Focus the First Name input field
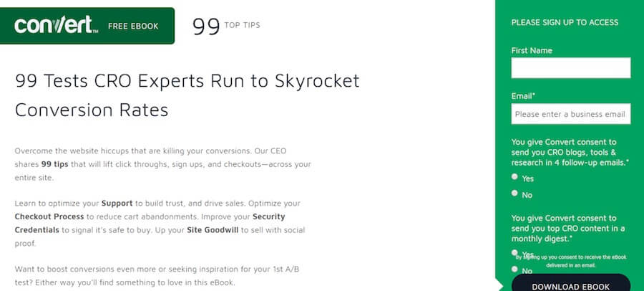 pos(570,68)
